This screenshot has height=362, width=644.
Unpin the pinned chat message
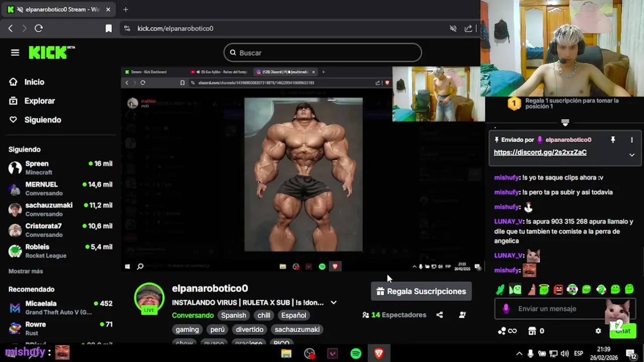click(x=613, y=140)
